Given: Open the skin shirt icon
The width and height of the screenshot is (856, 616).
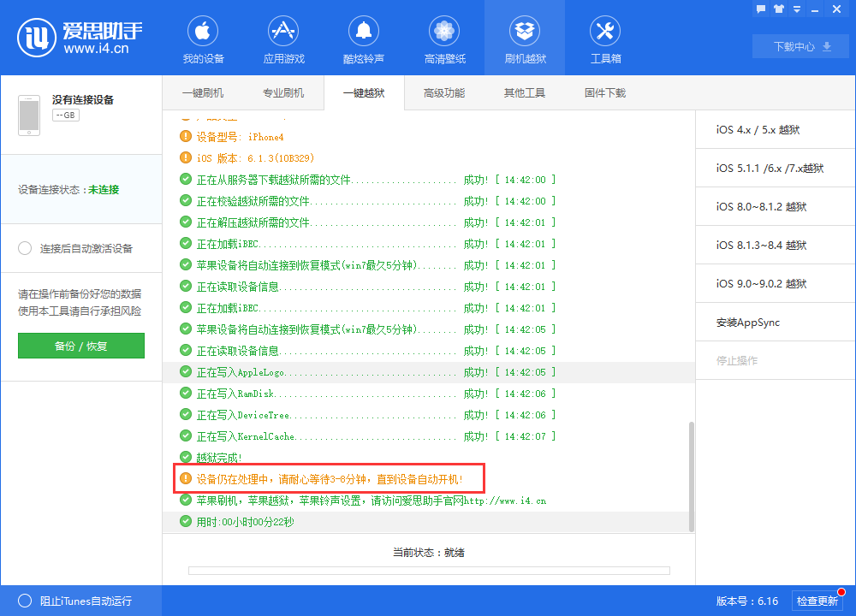Looking at the screenshot, I should tap(779, 9).
